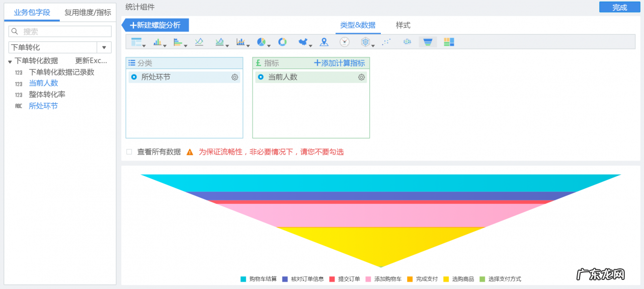Select the 整体转化率 field
Image resolution: width=644 pixels, height=289 pixels.
(x=47, y=94)
